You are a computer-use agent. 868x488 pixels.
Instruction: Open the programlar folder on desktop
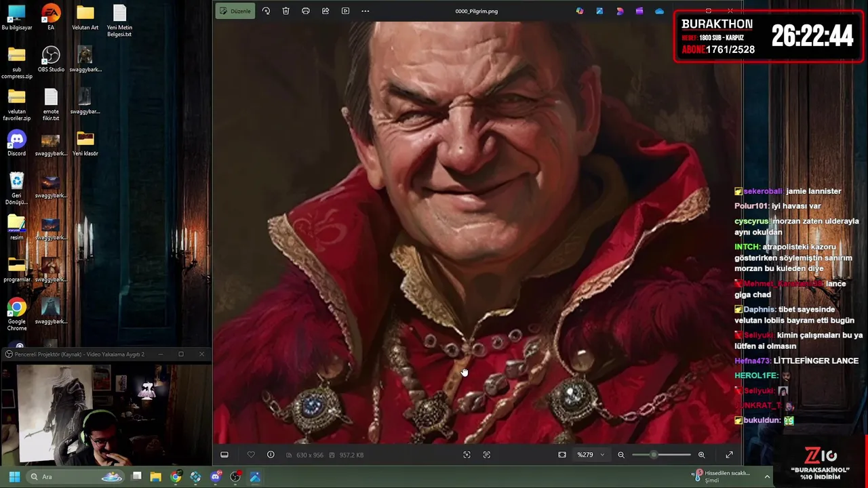pos(17,270)
